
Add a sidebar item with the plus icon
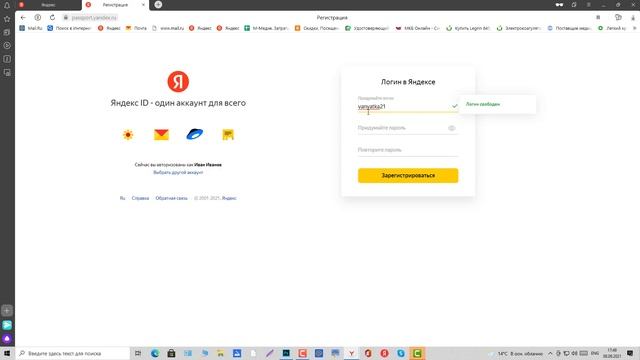(x=7, y=311)
